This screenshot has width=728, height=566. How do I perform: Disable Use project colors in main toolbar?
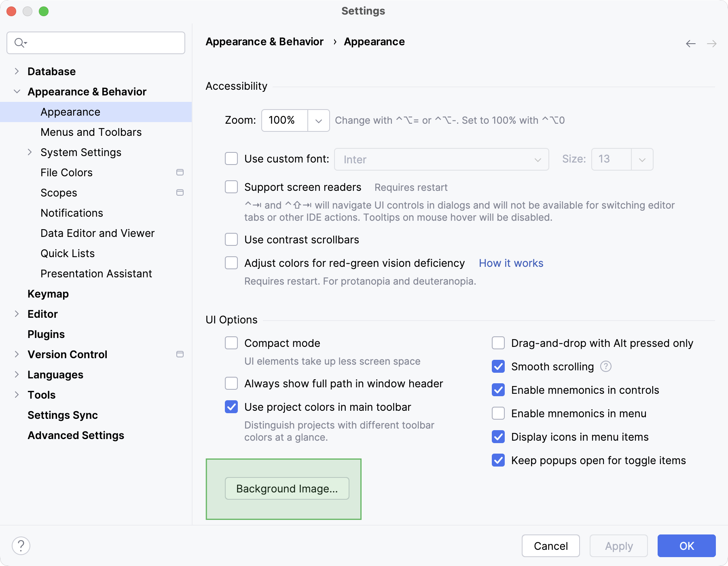pos(231,407)
